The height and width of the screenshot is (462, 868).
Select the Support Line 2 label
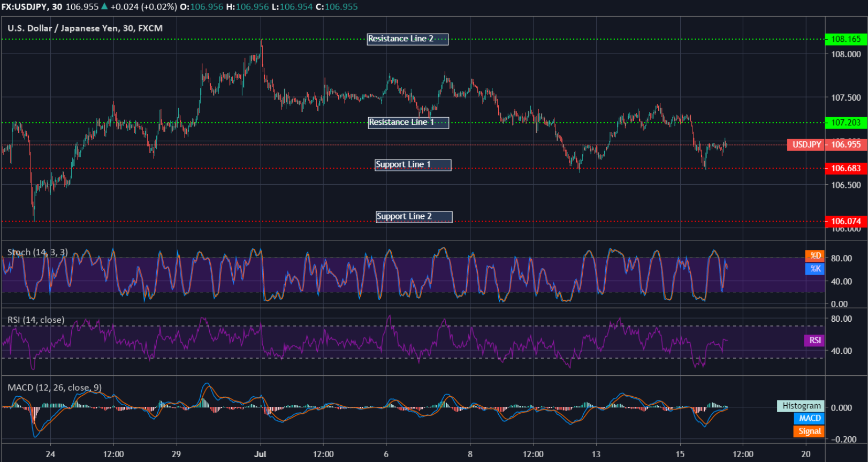pyautogui.click(x=414, y=217)
